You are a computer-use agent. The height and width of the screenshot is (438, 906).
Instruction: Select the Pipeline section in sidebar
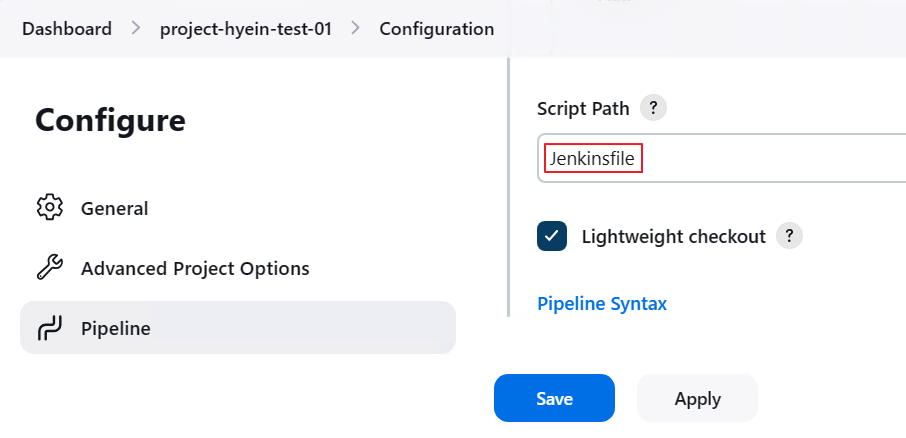116,328
